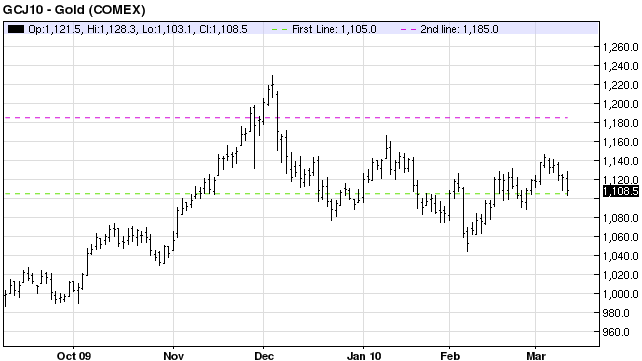Select the Cl:1,108.5 close value text
Viewport: 642px width, 361px height.
tap(223, 29)
